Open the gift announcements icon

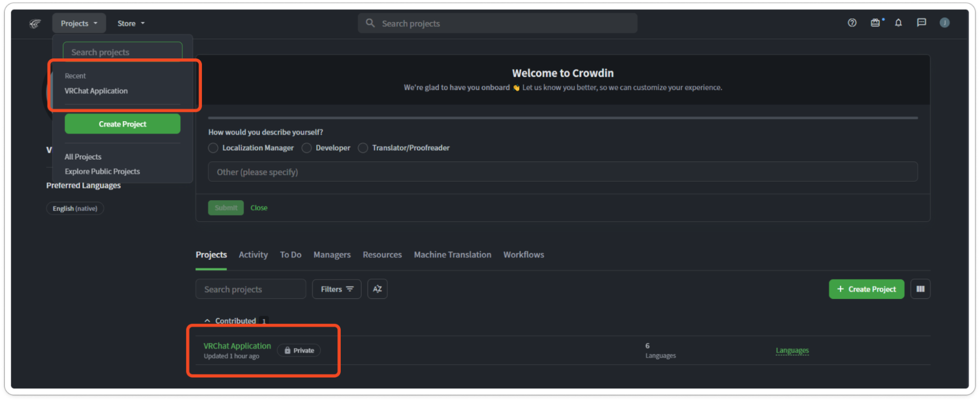pyautogui.click(x=876, y=23)
